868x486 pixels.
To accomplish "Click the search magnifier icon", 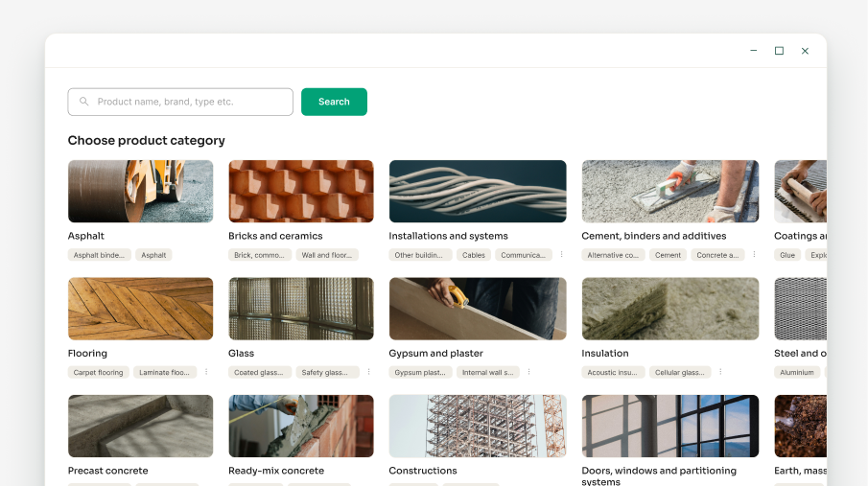I will [x=84, y=102].
